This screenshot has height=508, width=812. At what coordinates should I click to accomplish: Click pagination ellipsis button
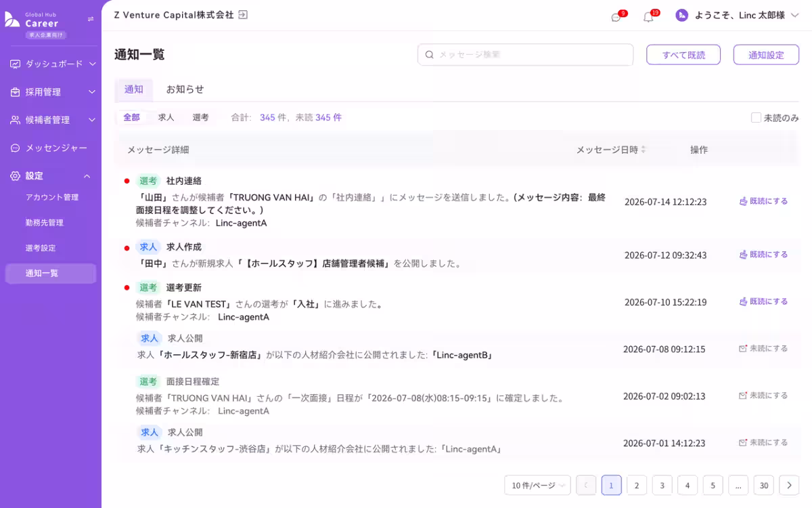[x=738, y=485]
